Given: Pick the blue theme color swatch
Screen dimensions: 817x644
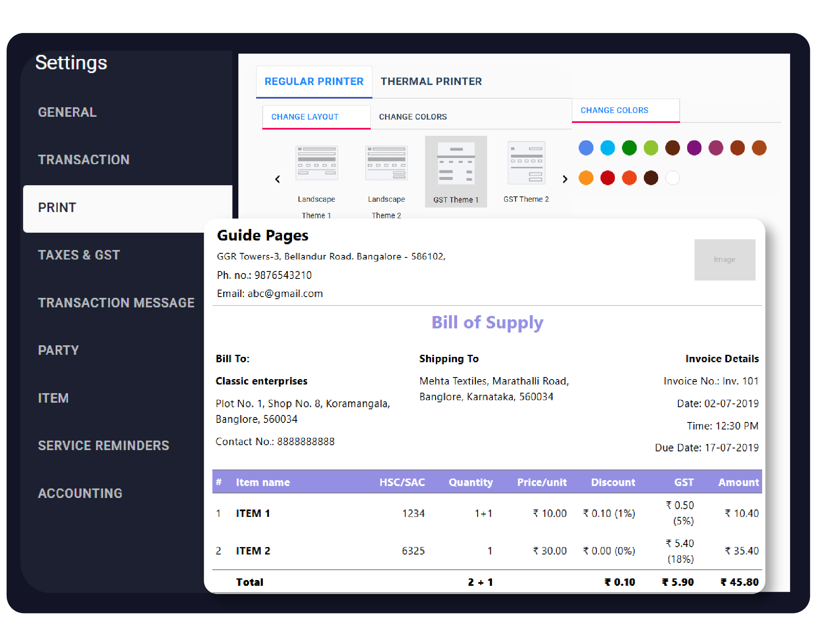Looking at the screenshot, I should click(x=586, y=147).
